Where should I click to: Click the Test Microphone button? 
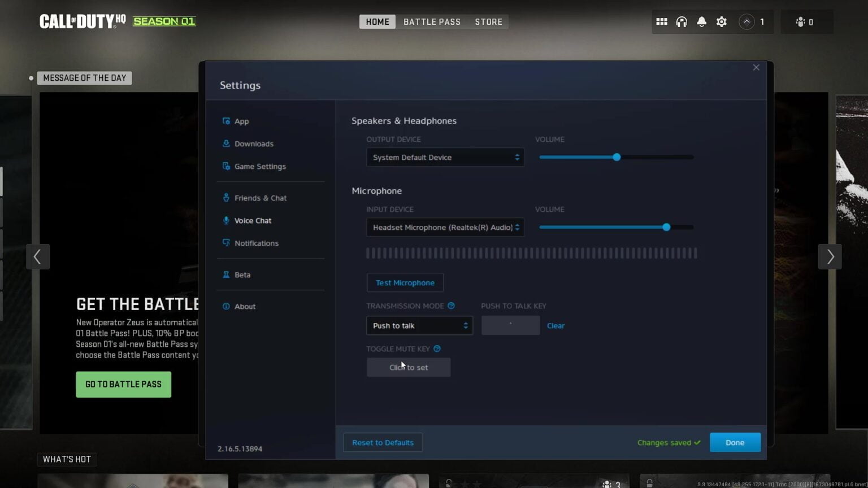[405, 282]
